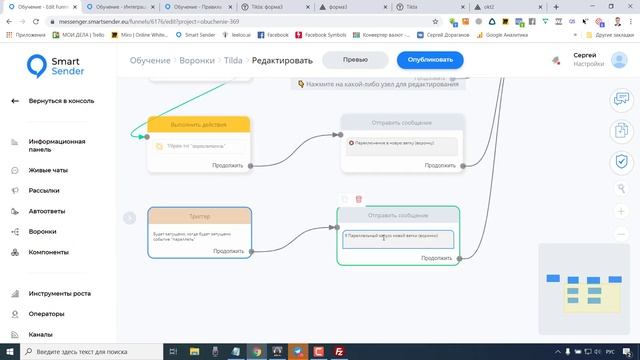Open the notifications bell icon
This screenshot has height=360, width=640.
point(556,61)
